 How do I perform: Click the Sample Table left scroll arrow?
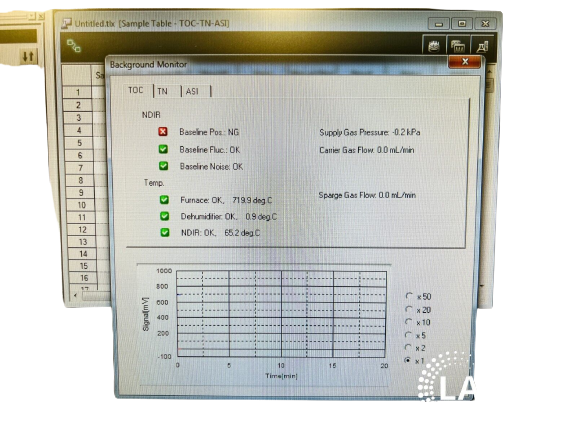pyautogui.click(x=75, y=295)
